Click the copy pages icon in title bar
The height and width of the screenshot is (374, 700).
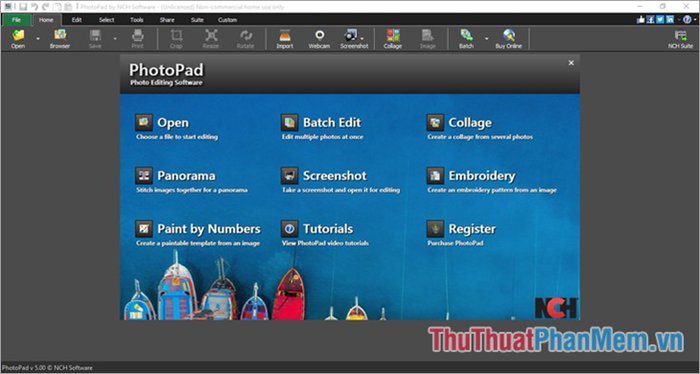tap(57, 7)
